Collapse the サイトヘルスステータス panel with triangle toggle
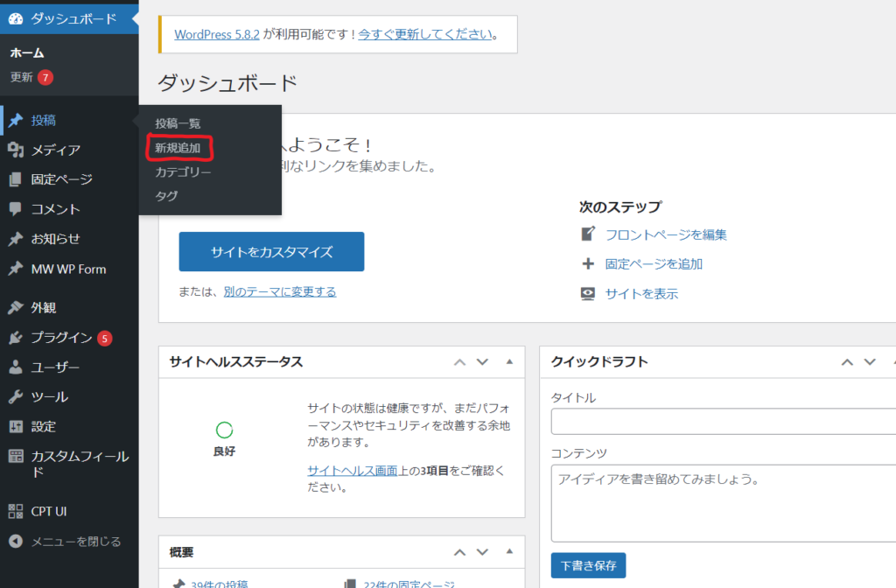Screen dimensions: 896x588 (509, 361)
